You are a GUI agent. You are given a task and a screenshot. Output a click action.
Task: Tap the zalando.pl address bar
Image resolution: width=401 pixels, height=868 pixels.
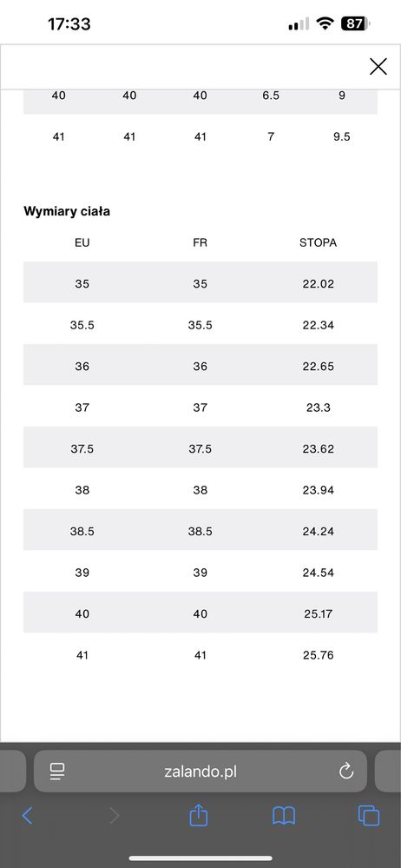(x=200, y=772)
